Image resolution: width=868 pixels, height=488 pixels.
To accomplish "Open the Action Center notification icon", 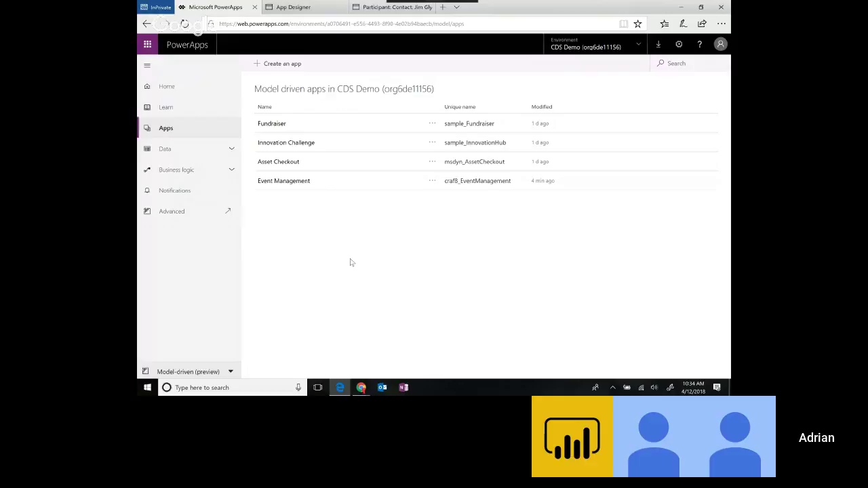I will click(x=717, y=388).
